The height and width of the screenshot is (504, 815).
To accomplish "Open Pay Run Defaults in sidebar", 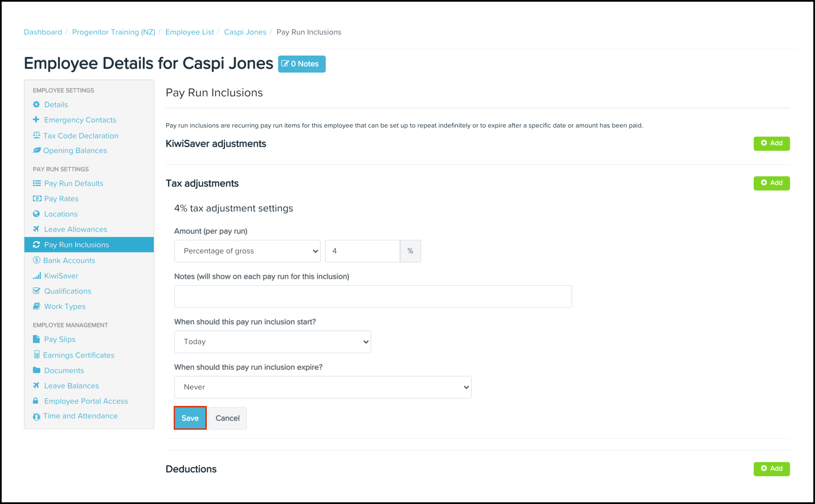I will [73, 183].
